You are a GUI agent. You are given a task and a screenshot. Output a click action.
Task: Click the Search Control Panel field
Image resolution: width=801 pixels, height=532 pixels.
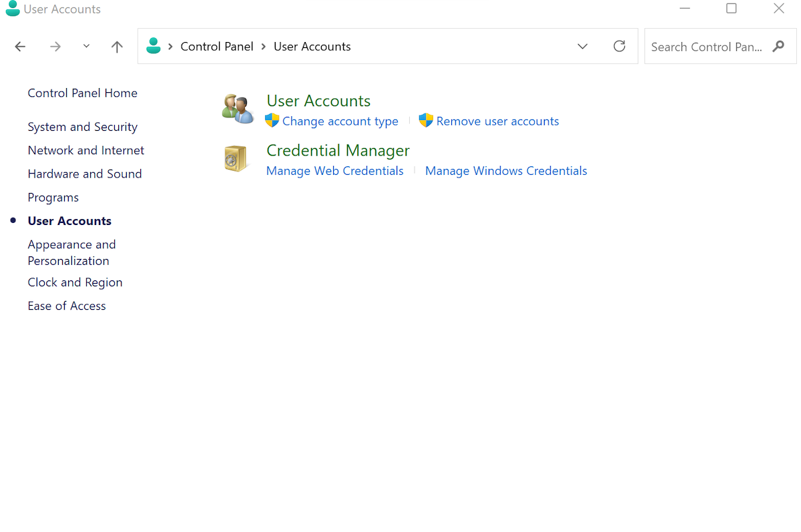[706, 47]
